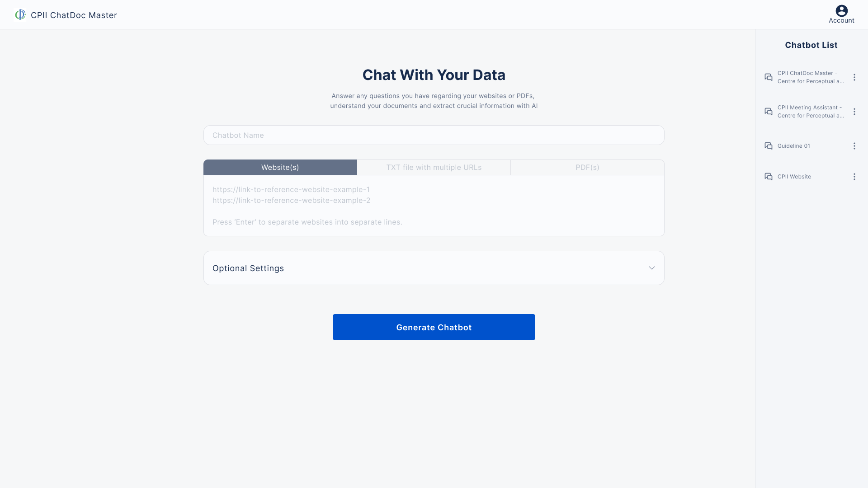The width and height of the screenshot is (868, 488).
Task: Click the chat icon next to Guideline 01
Action: point(769,146)
